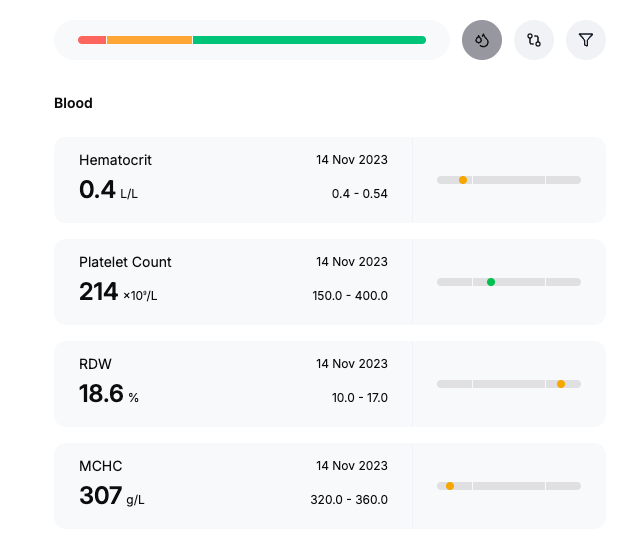Image resolution: width=633 pixels, height=544 pixels.
Task: Click the MCHC value 307
Action: (x=101, y=496)
